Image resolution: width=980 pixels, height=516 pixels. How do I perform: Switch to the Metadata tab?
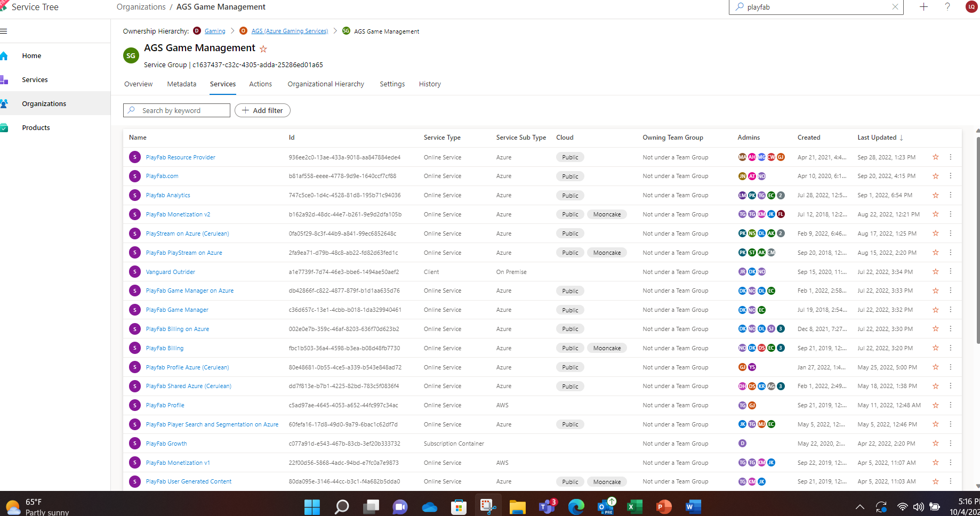click(181, 84)
